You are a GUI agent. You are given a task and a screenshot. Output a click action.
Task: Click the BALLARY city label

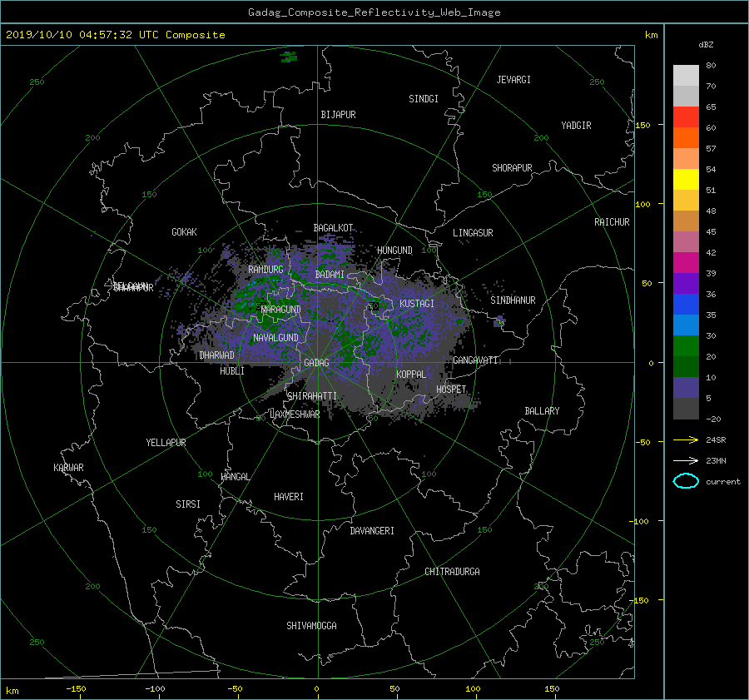click(x=542, y=411)
